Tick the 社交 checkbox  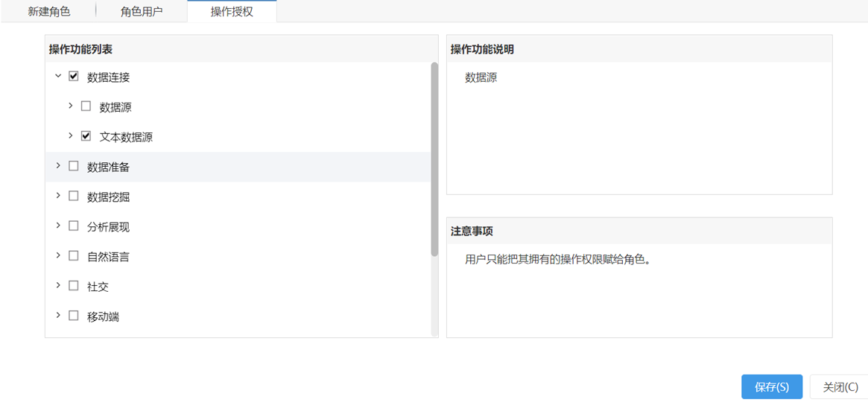pos(73,286)
